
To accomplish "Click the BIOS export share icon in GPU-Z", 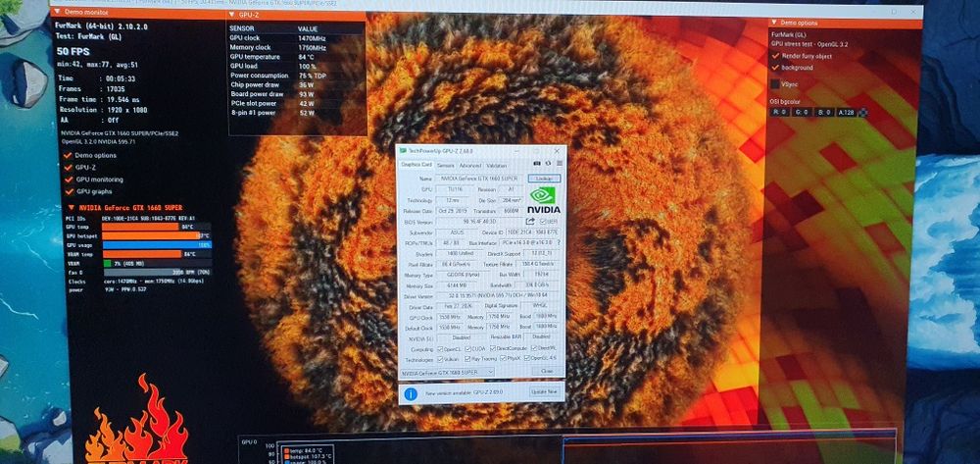I will (x=530, y=221).
